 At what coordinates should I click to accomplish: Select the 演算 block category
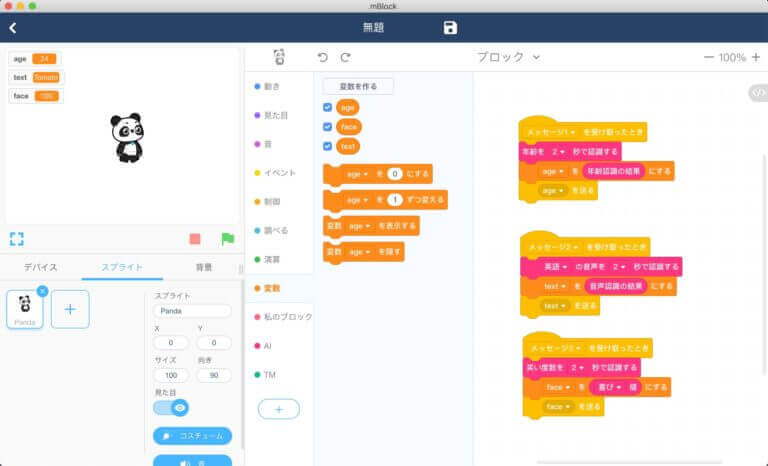267,259
